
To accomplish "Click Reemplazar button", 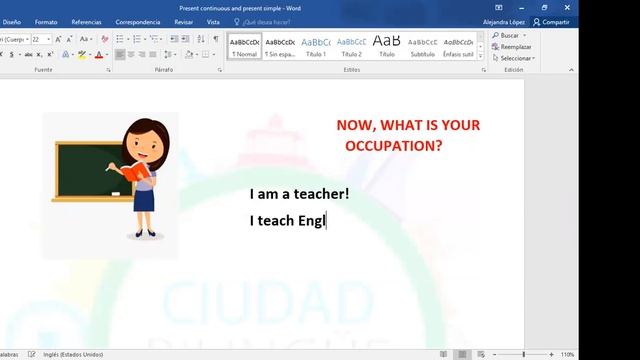I will coord(512,47).
